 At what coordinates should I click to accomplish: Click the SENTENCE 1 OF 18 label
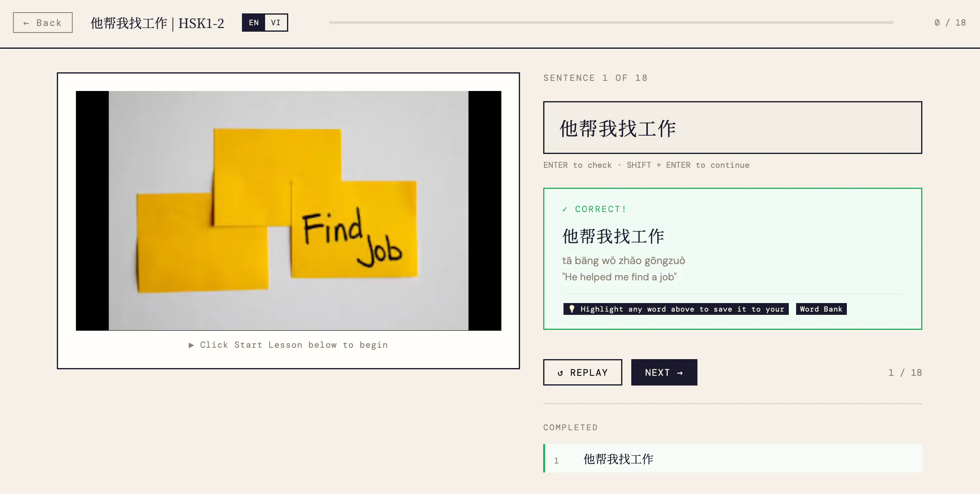coord(596,78)
